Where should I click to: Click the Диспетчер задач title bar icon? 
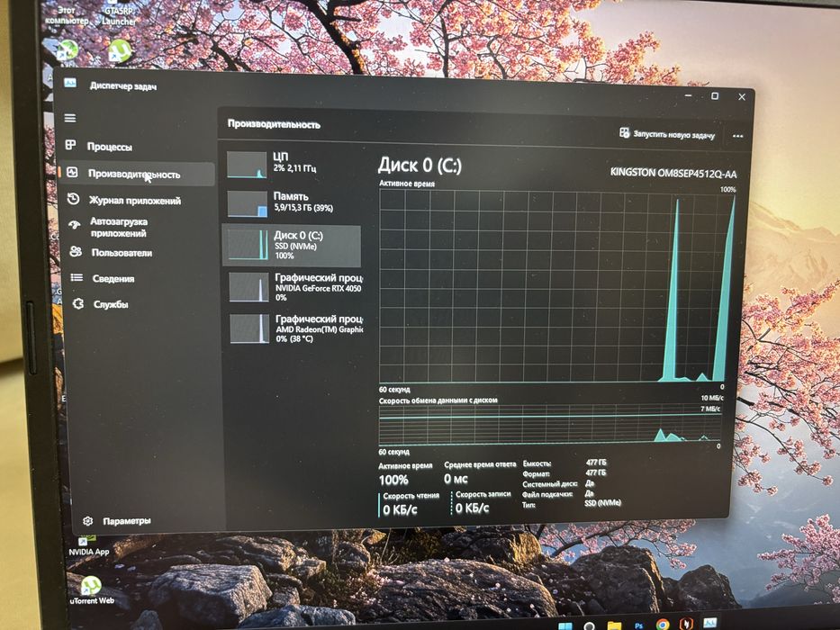70,83
